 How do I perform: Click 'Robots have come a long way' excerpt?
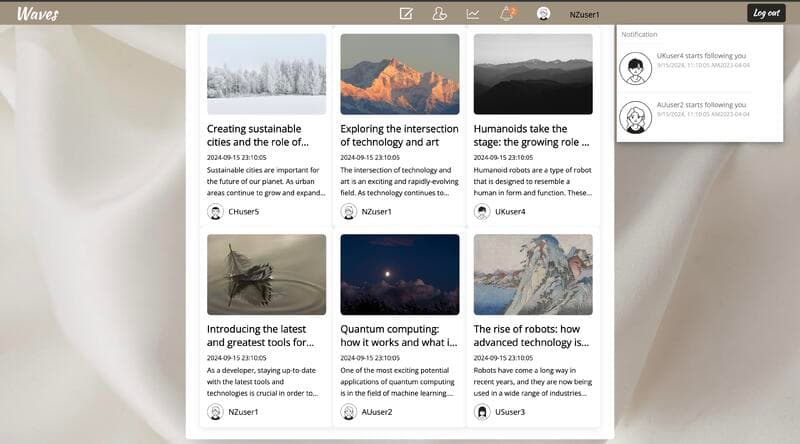click(533, 382)
